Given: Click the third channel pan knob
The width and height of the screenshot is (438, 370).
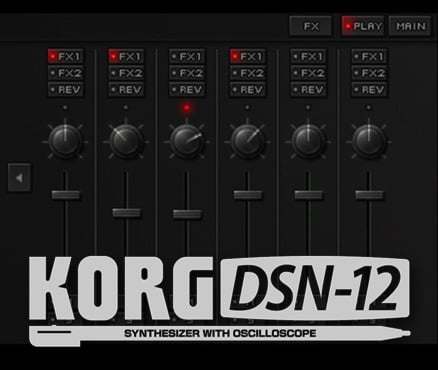Looking at the screenshot, I should click(187, 141).
